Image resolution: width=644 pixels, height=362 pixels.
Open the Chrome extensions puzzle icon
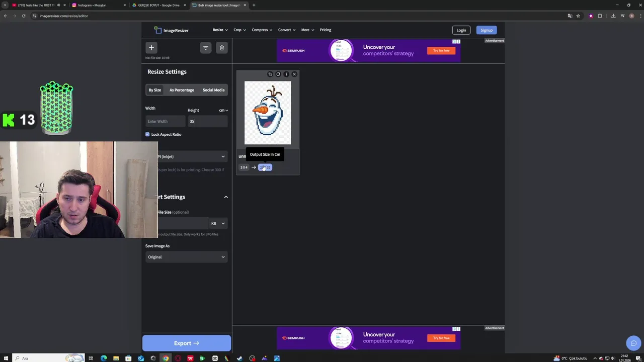[600, 16]
